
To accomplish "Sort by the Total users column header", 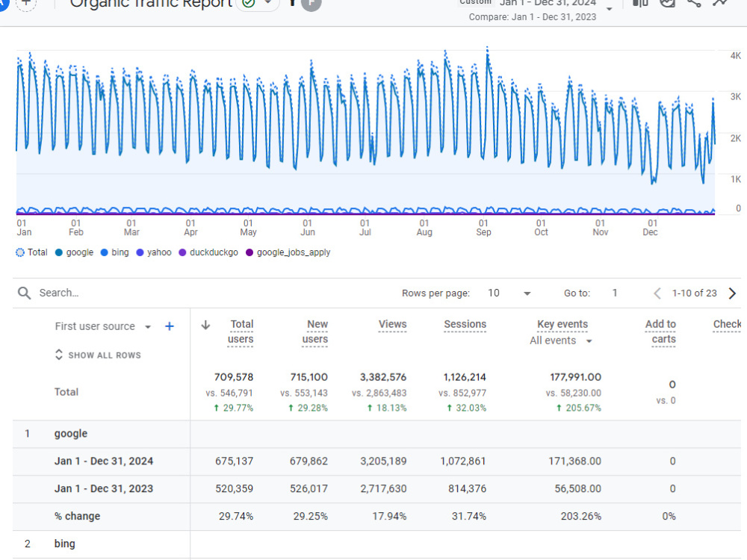I will pos(241,332).
